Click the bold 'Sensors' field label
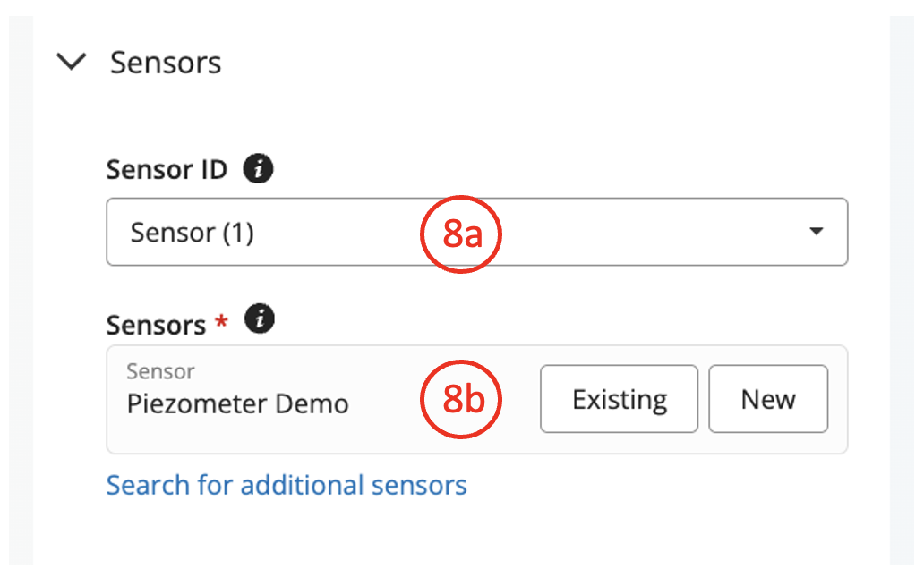 156,325
